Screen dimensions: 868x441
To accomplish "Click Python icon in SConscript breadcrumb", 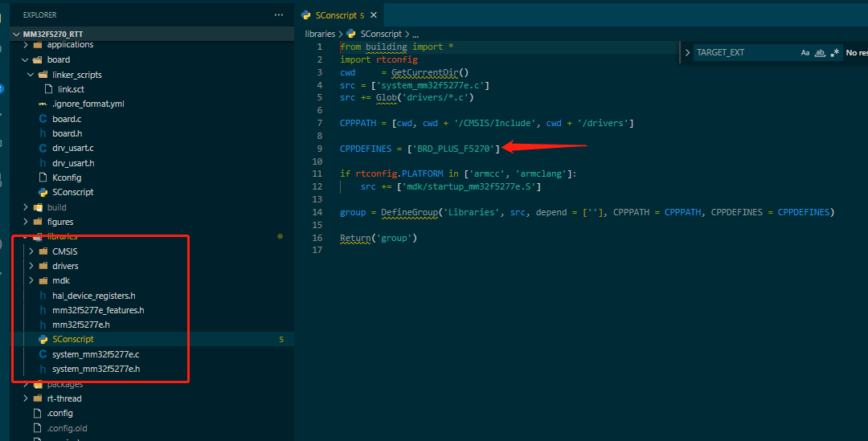I will coord(351,35).
